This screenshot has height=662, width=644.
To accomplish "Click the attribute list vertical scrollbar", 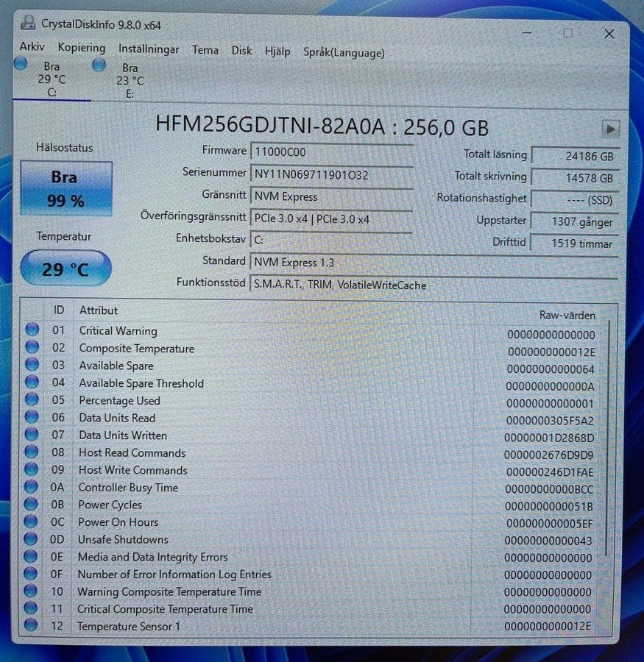I will pyautogui.click(x=607, y=441).
